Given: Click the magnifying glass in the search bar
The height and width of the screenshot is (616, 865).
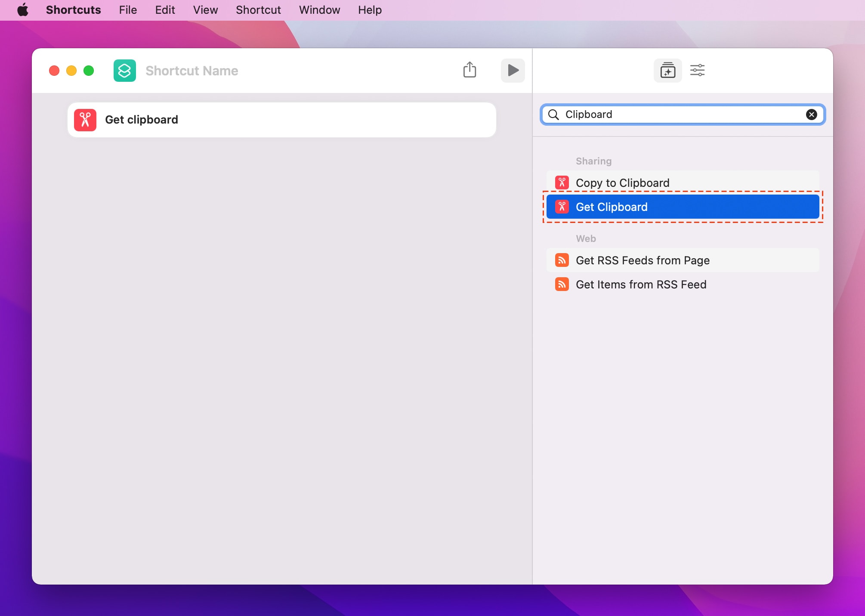Looking at the screenshot, I should click(554, 115).
